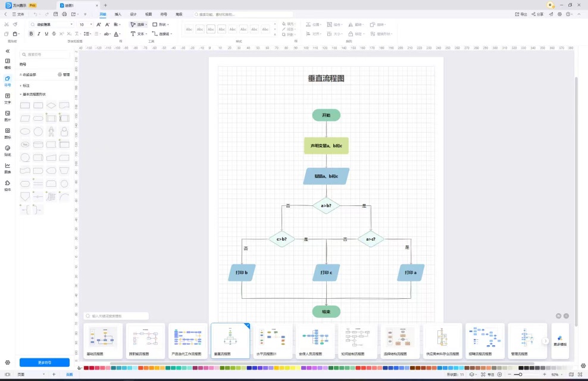Click the presentation play icon in status bar
This screenshot has width=588, height=381.
pos(499,374)
